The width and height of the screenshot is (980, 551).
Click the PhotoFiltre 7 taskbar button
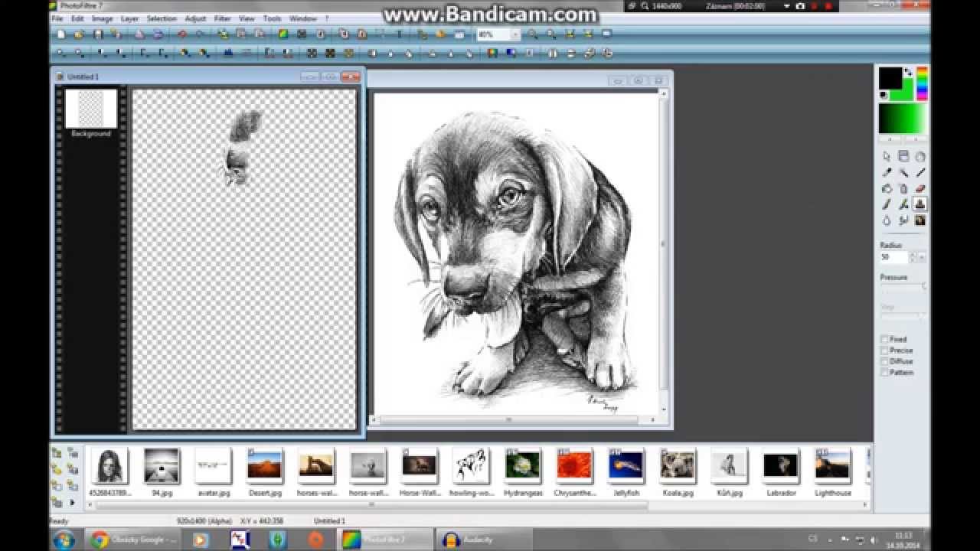click(x=385, y=540)
